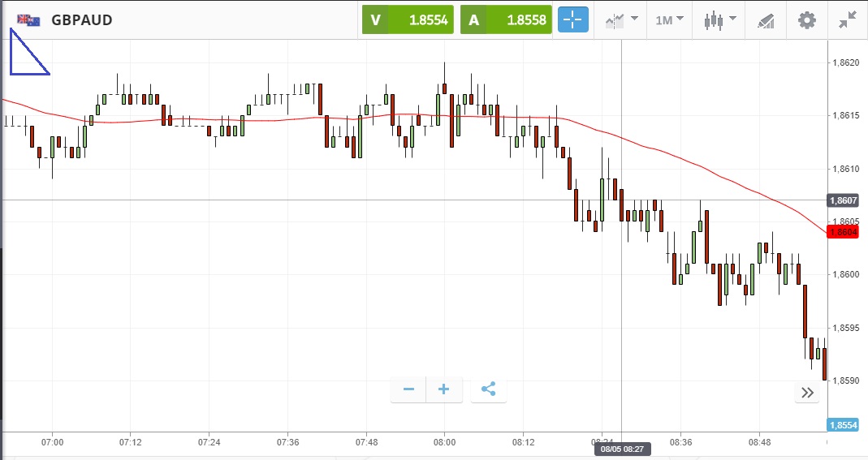Image resolution: width=868 pixels, height=460 pixels.
Task: Click the date label 08/05 08:27
Action: point(622,448)
